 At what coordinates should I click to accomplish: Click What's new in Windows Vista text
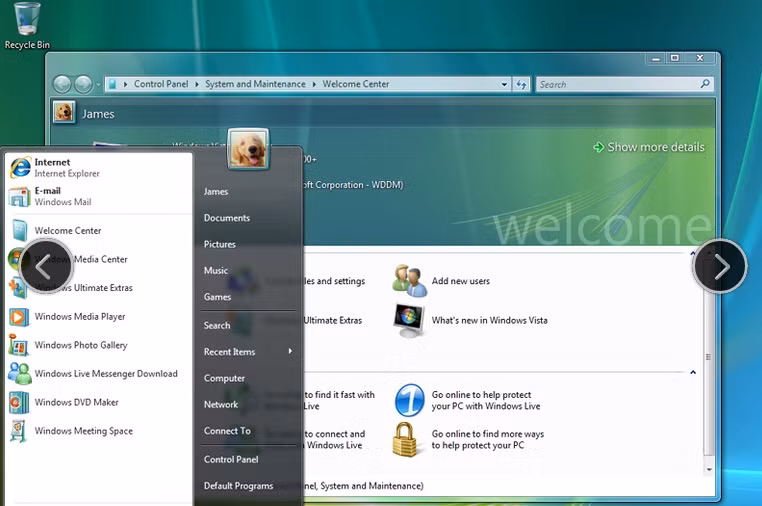click(x=489, y=320)
